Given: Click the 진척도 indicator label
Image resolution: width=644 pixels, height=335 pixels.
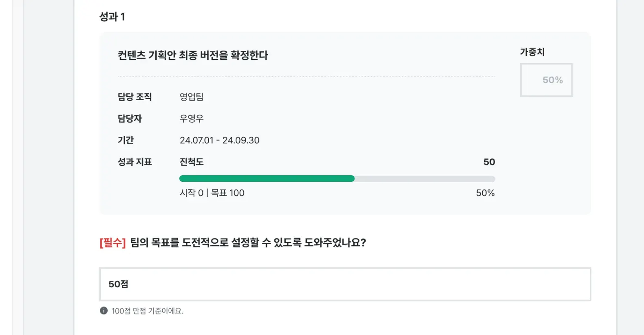Looking at the screenshot, I should click(192, 162).
